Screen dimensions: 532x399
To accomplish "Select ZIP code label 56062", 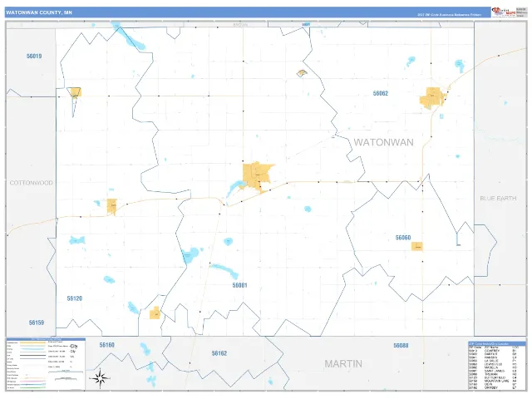I will [x=381, y=93].
